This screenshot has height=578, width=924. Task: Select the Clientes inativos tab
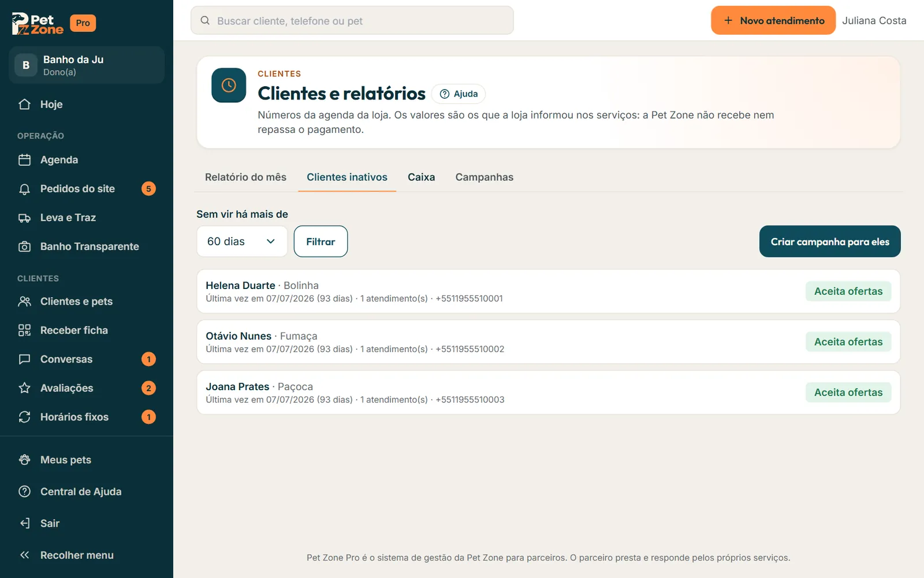pyautogui.click(x=347, y=177)
